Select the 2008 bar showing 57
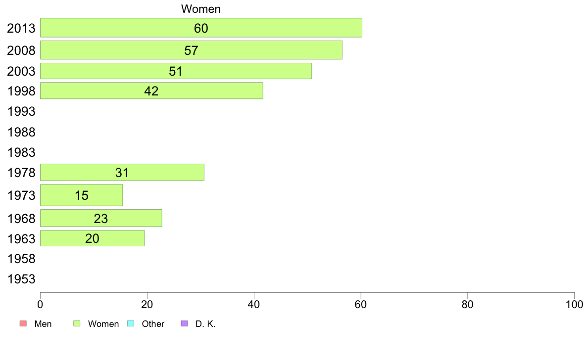This screenshot has height=364, width=588. pos(191,50)
